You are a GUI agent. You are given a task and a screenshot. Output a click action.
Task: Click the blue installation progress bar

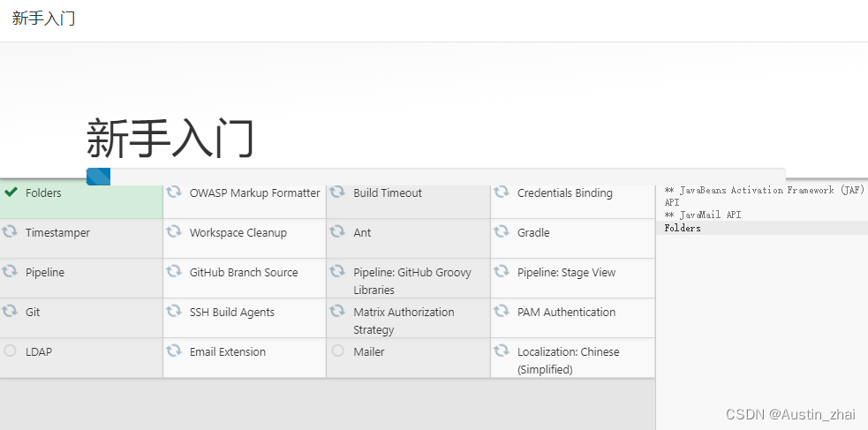[98, 177]
